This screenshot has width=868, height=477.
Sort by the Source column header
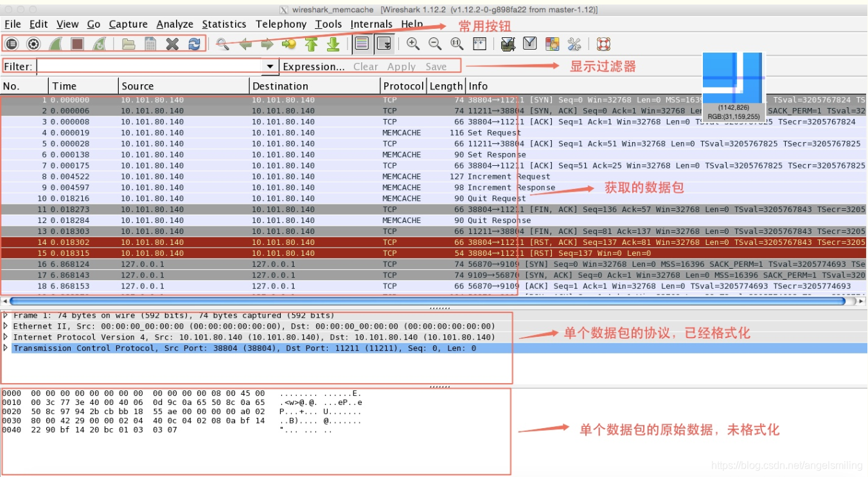pos(184,86)
